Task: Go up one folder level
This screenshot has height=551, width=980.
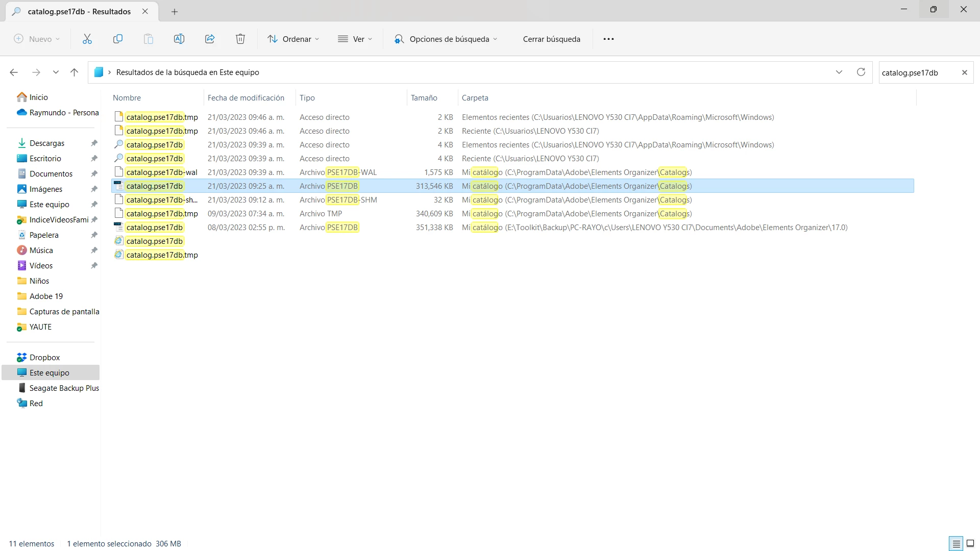Action: (x=74, y=72)
